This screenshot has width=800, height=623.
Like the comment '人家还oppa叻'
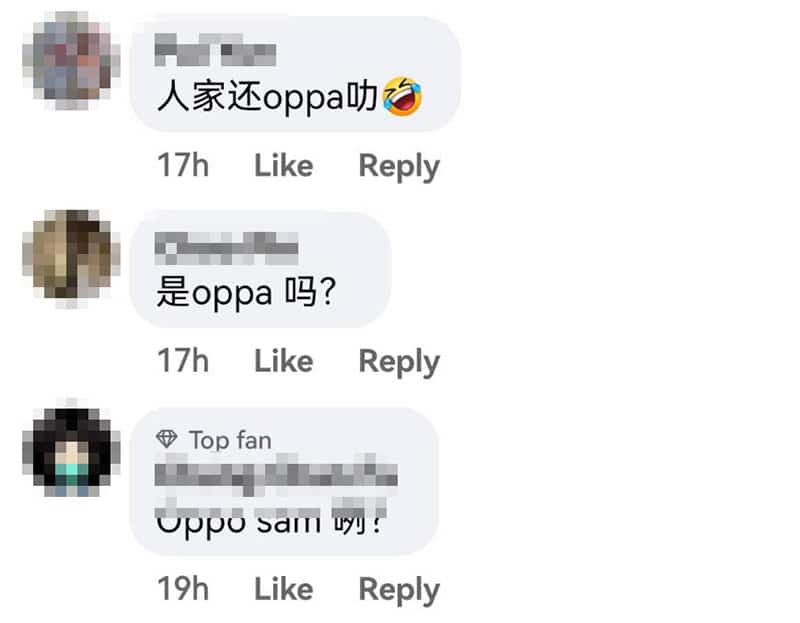(x=284, y=165)
